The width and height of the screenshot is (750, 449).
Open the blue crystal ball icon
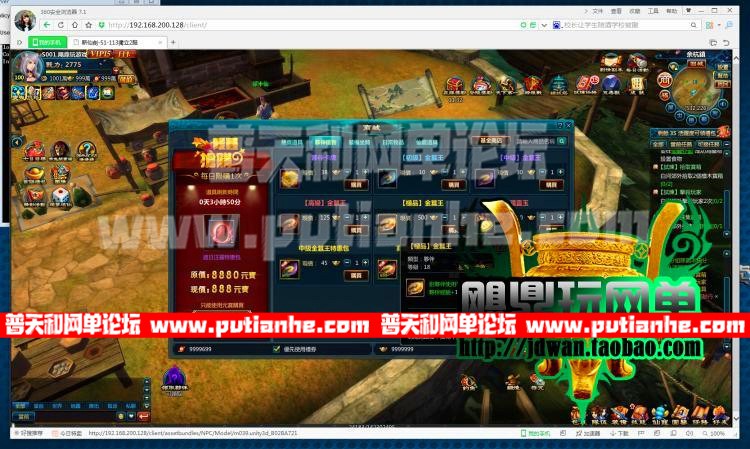[x=611, y=85]
